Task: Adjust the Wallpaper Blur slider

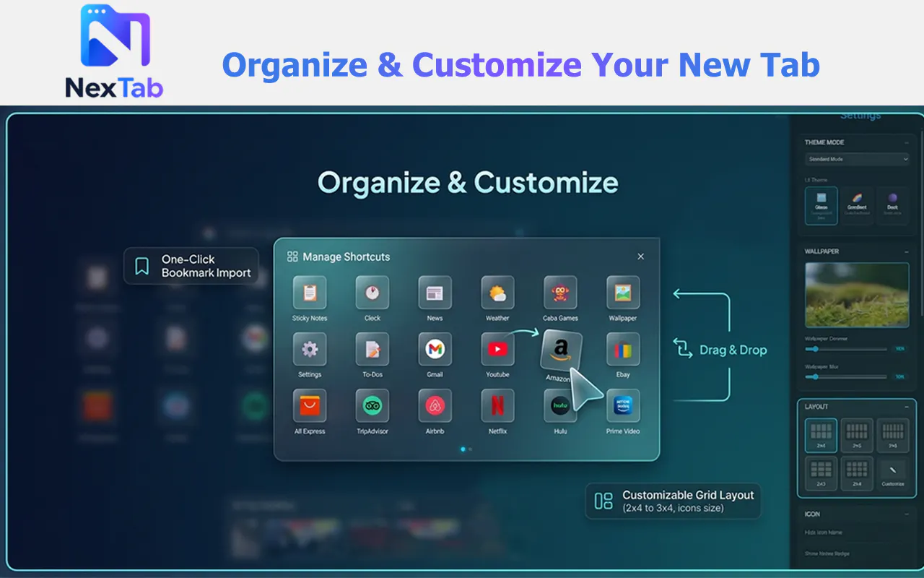Action: (x=846, y=376)
